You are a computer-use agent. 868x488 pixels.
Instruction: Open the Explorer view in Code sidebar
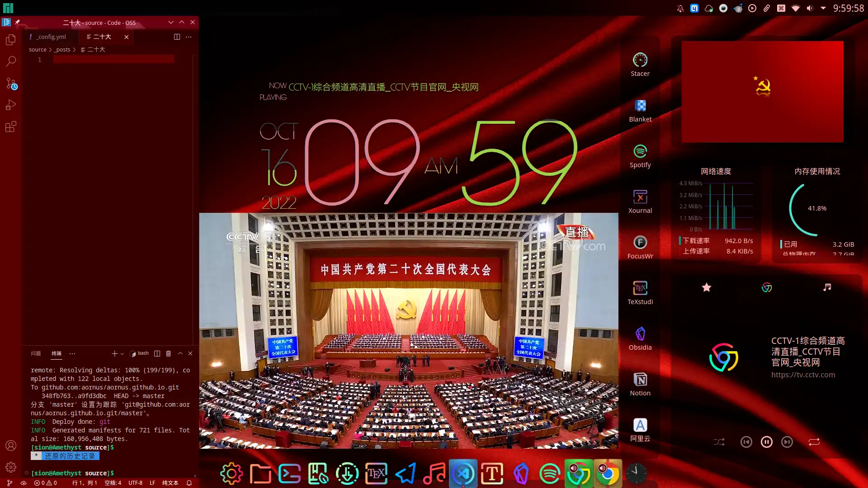coord(11,40)
